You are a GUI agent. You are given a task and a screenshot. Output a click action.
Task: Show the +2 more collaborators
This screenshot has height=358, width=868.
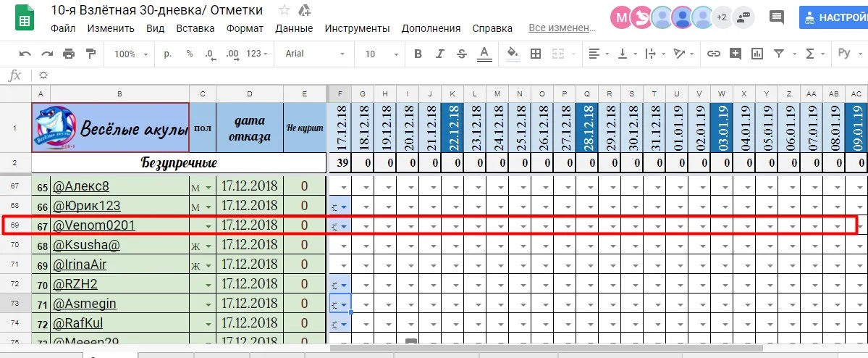click(x=721, y=17)
